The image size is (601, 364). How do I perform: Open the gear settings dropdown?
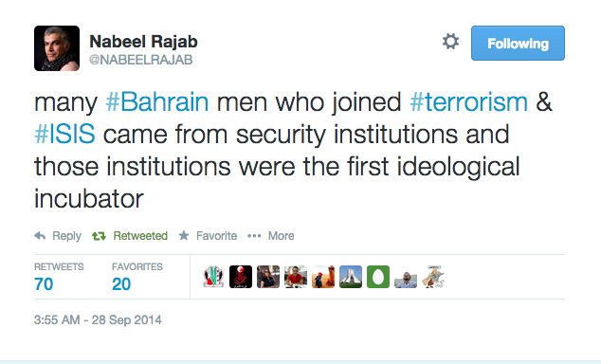pos(451,42)
